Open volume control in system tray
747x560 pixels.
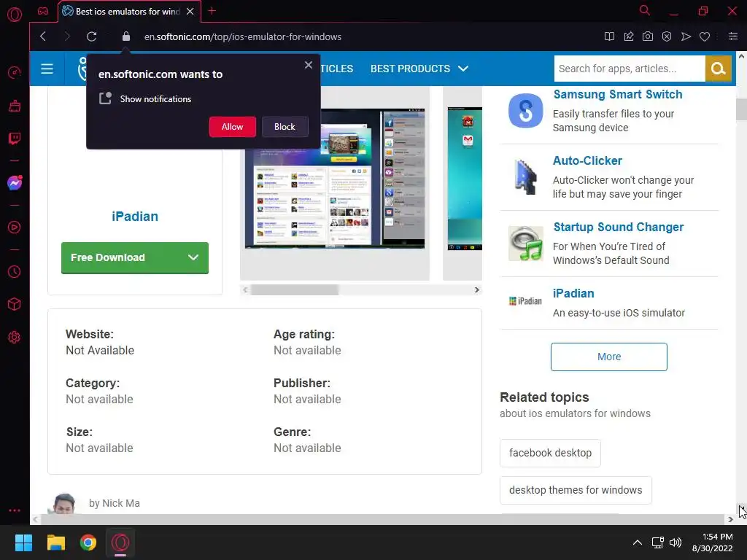click(x=675, y=542)
